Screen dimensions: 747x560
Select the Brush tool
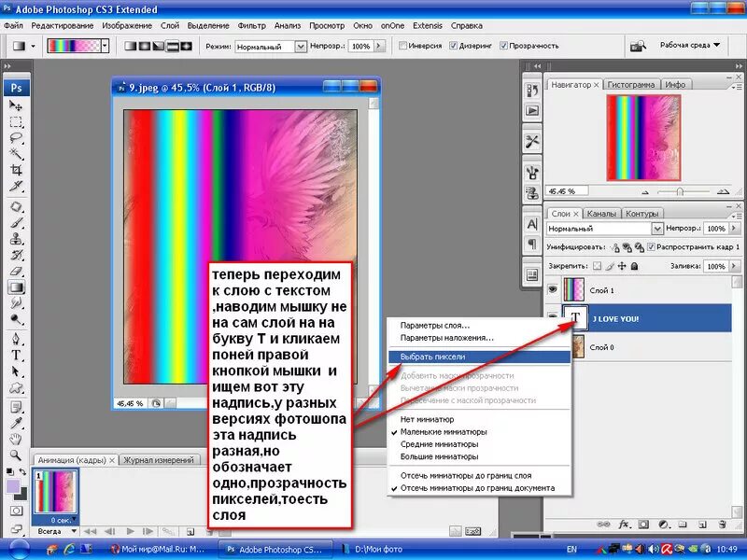(x=16, y=223)
